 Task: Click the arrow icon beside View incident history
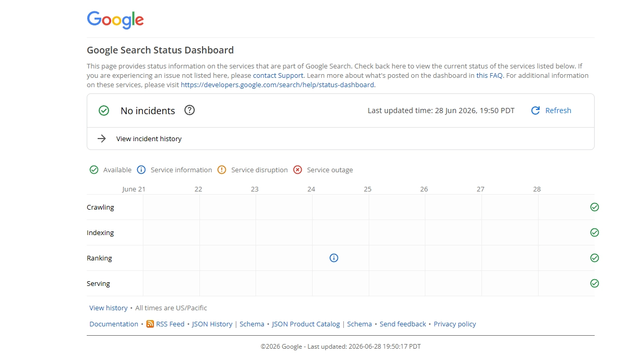point(102,139)
